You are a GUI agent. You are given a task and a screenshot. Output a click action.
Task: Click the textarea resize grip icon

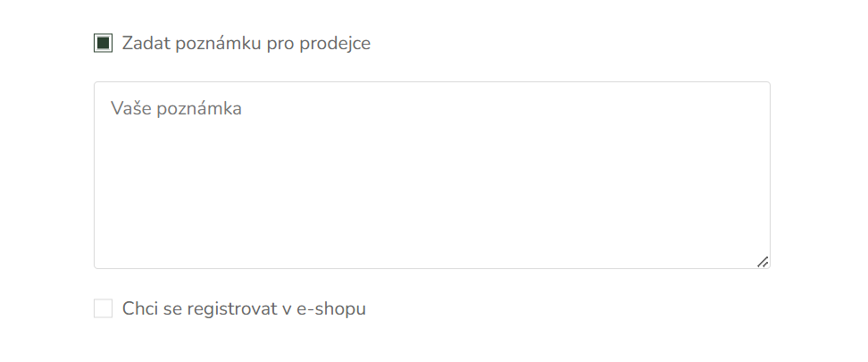pos(763,262)
